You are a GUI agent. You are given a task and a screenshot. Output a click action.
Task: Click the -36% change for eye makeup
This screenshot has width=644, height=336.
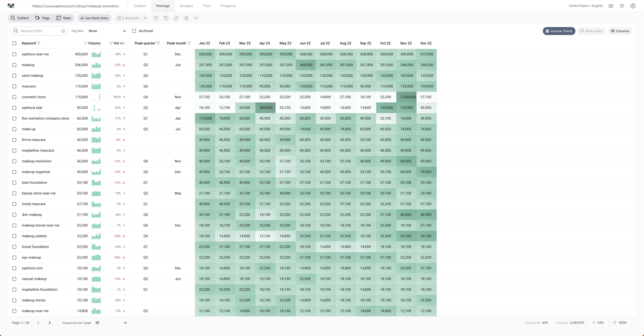tap(117, 257)
